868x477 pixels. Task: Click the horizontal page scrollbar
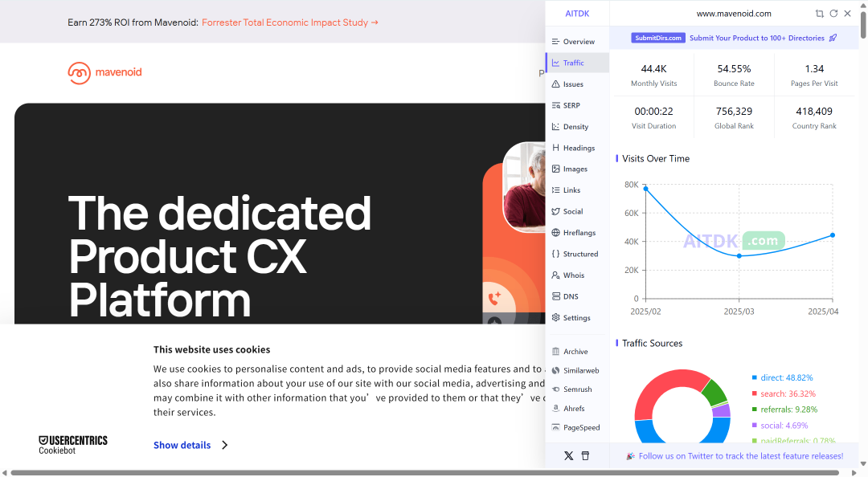[x=426, y=472]
